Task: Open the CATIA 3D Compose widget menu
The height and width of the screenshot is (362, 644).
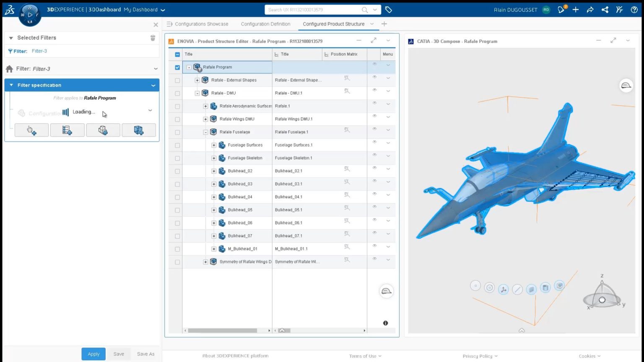Action: 628,41
